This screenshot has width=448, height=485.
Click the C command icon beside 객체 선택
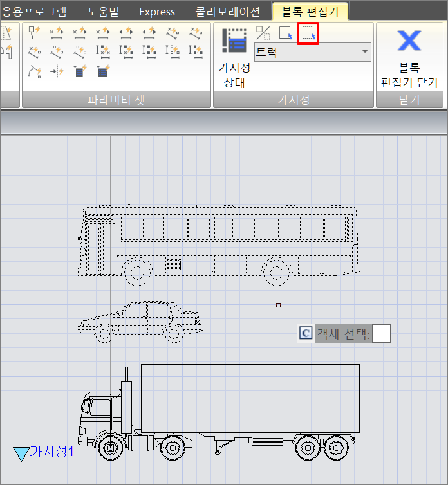point(306,333)
